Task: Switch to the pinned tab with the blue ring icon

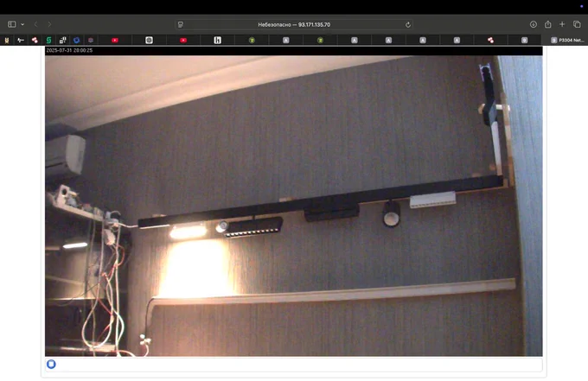Action: click(x=76, y=40)
